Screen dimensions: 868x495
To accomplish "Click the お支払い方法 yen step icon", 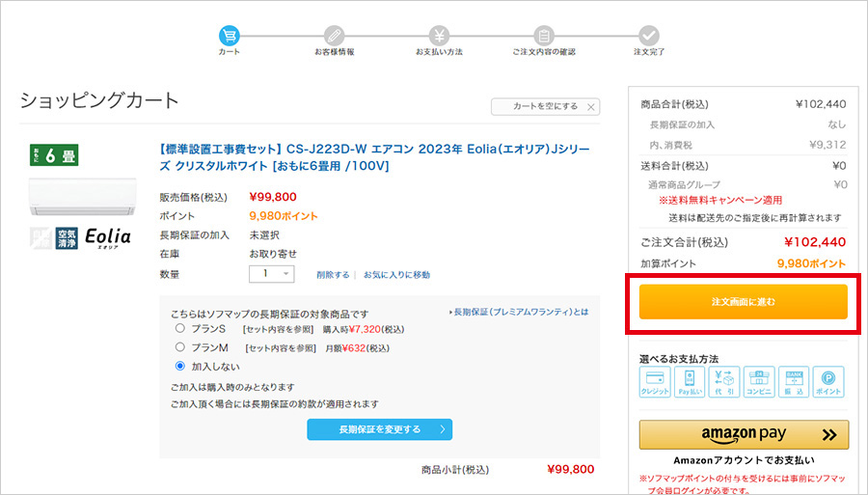I will pos(439,36).
